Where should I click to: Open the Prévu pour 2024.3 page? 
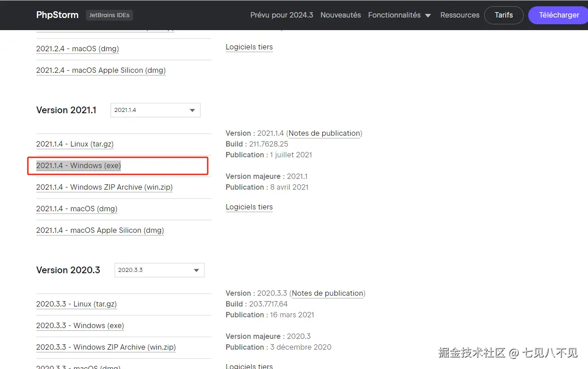coord(282,15)
